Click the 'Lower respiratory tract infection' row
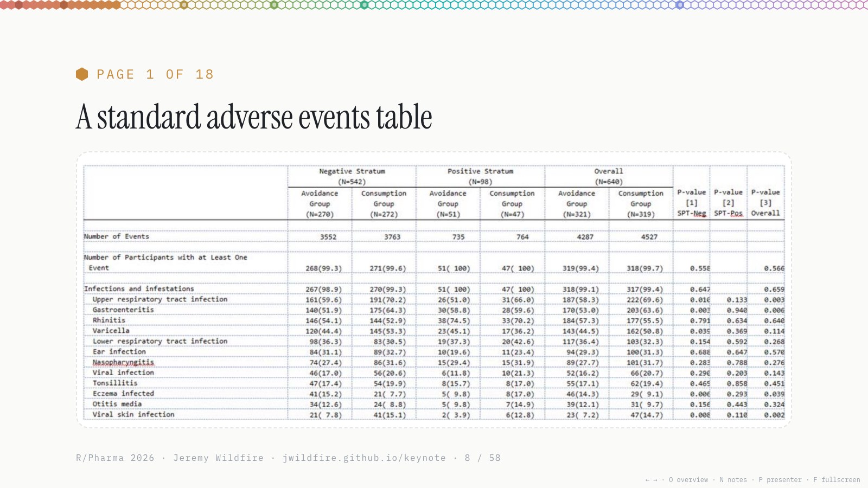Viewport: 868px width, 488px height. pos(160,342)
